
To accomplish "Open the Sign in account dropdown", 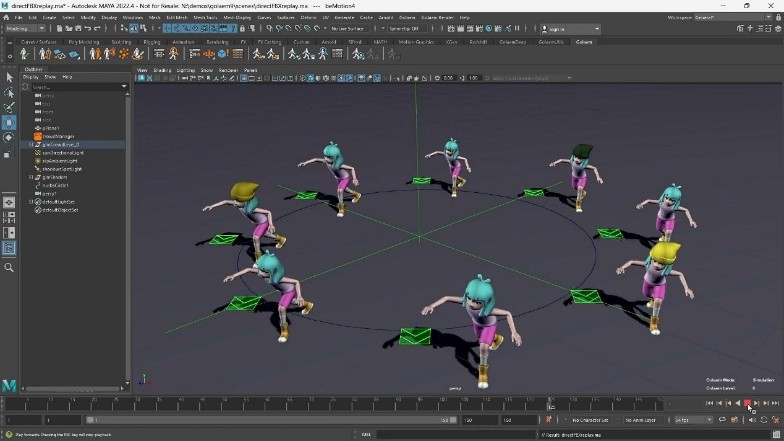I will (570, 29).
